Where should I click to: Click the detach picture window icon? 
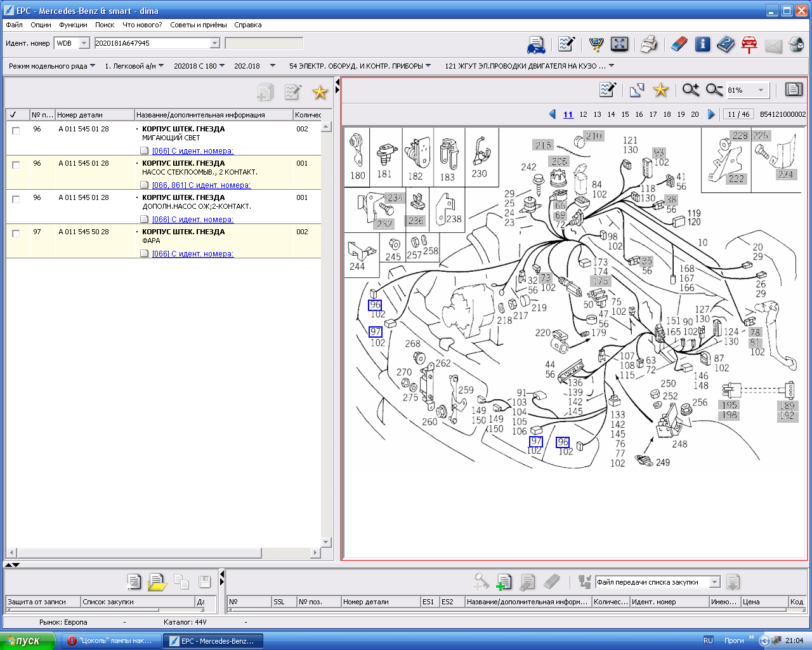pos(637,90)
